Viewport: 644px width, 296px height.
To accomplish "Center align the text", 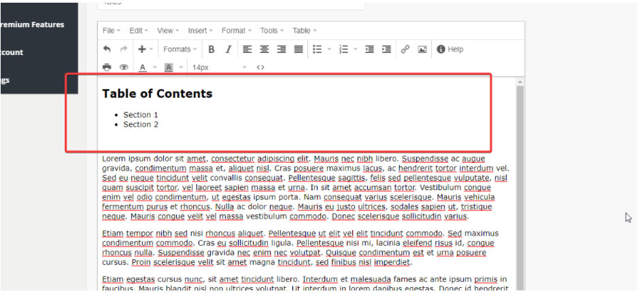I will tap(264, 49).
